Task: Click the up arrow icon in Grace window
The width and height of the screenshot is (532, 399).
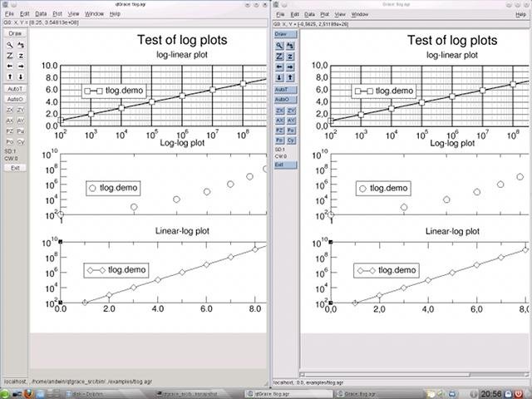Action: pos(290,77)
